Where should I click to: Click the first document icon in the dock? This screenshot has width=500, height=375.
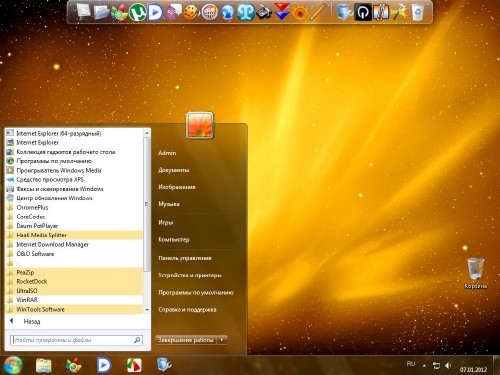pyautogui.click(x=83, y=12)
